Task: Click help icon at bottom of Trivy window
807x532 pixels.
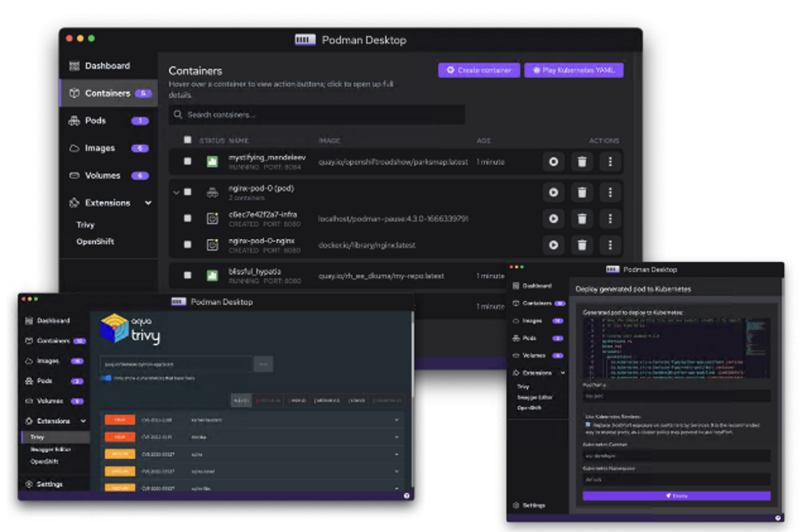Action: click(406, 496)
